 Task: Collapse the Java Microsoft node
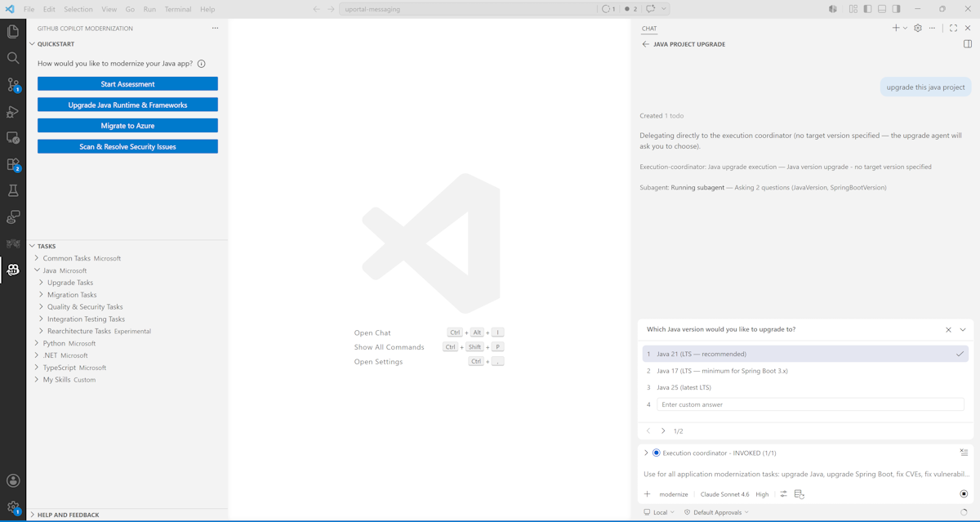37,270
